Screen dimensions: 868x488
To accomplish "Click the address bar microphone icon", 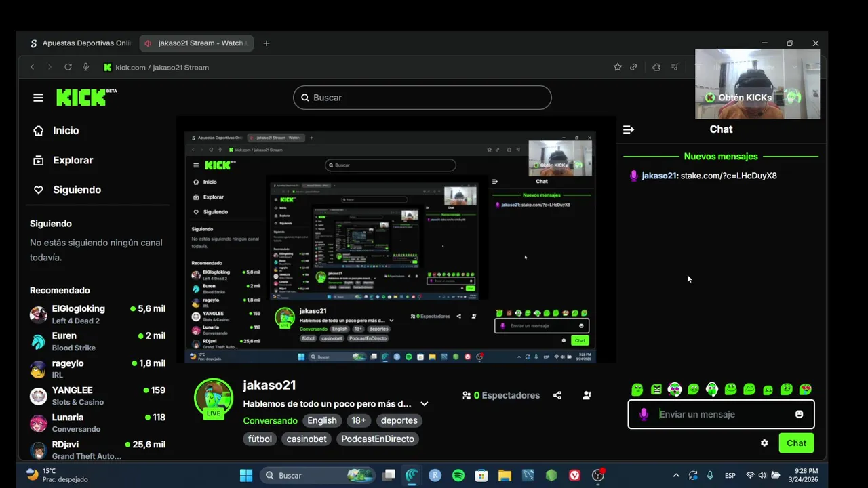I will point(85,67).
